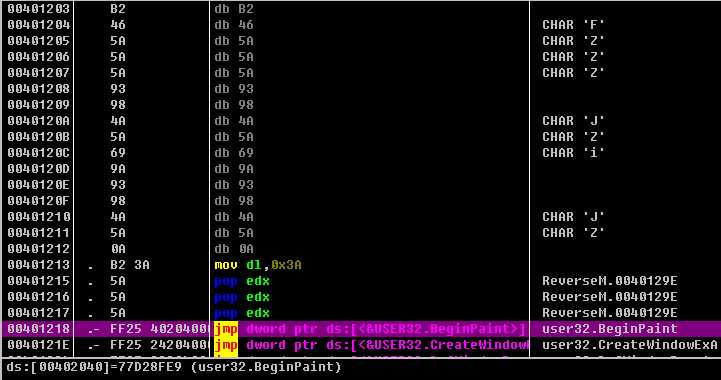
Task: Click the 'pop edx' instruction at 00401216
Action: coord(242,297)
